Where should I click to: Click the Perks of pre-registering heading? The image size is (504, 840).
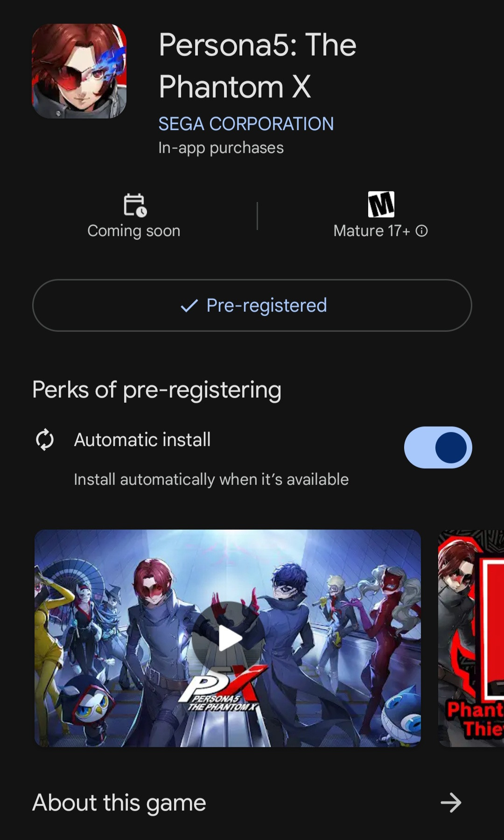[157, 390]
